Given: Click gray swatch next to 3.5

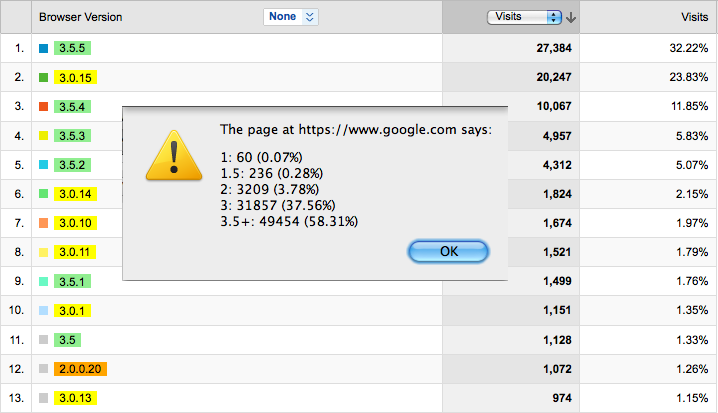Looking at the screenshot, I should click(x=44, y=340).
